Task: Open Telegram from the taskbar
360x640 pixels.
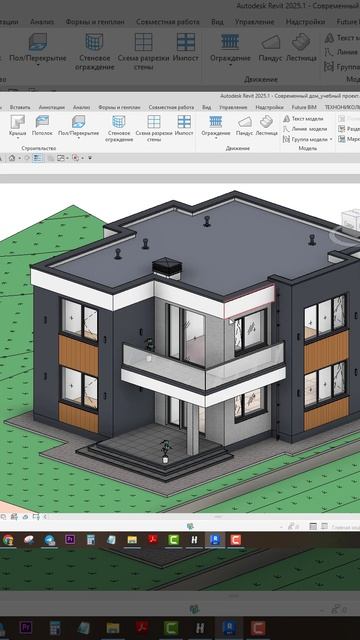Action: (x=49, y=540)
